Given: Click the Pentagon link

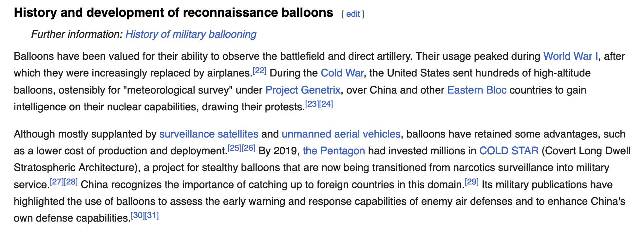Looking at the screenshot, I should (334, 151).
